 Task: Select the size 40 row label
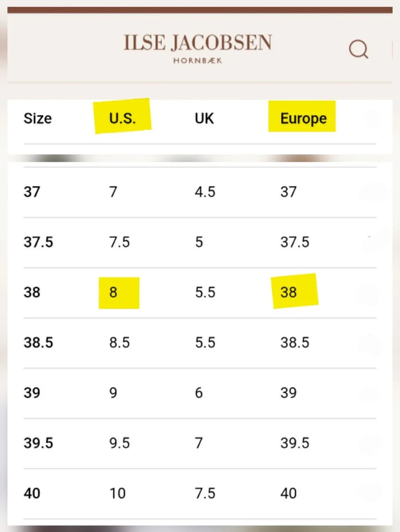32,493
